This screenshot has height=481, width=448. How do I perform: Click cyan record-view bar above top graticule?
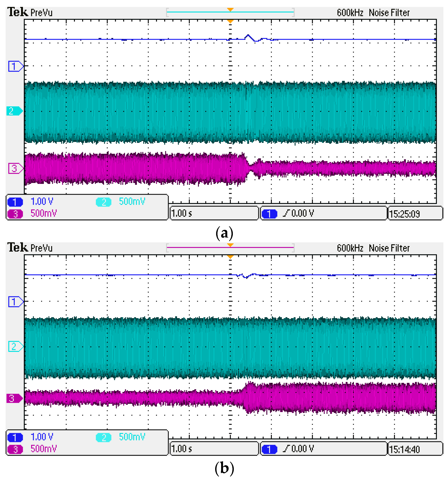tap(198, 12)
